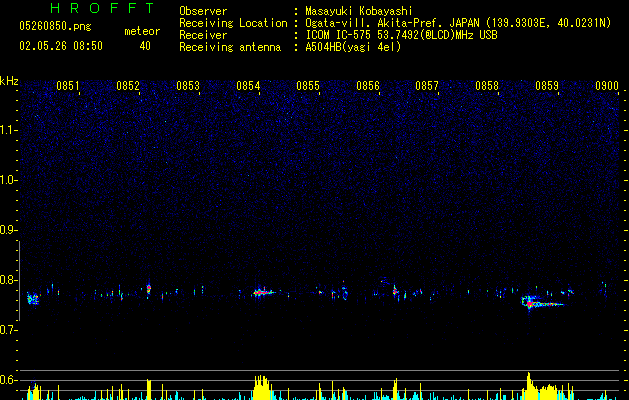629x400 pixels.
Task: Click the date stamp 02.05.26 08:50
Action: (61, 46)
